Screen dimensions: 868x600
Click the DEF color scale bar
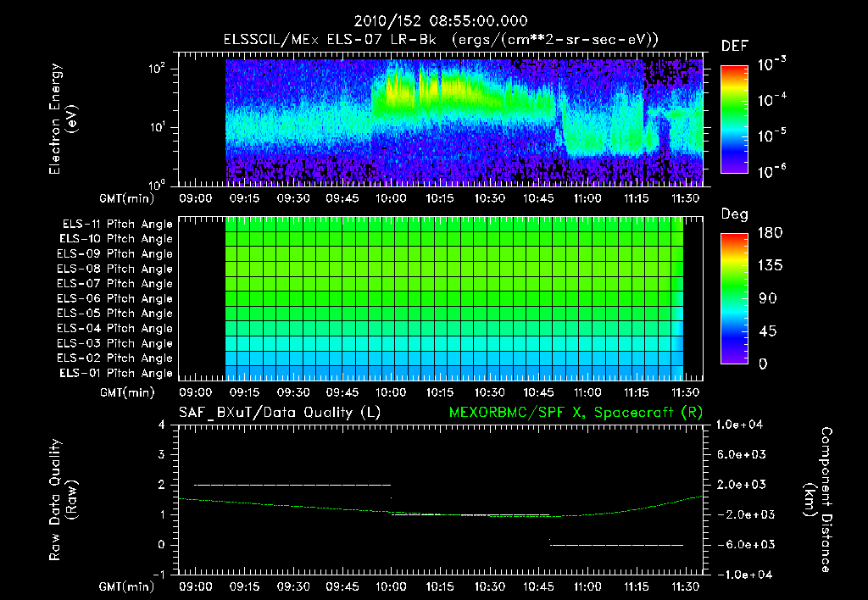735,119
